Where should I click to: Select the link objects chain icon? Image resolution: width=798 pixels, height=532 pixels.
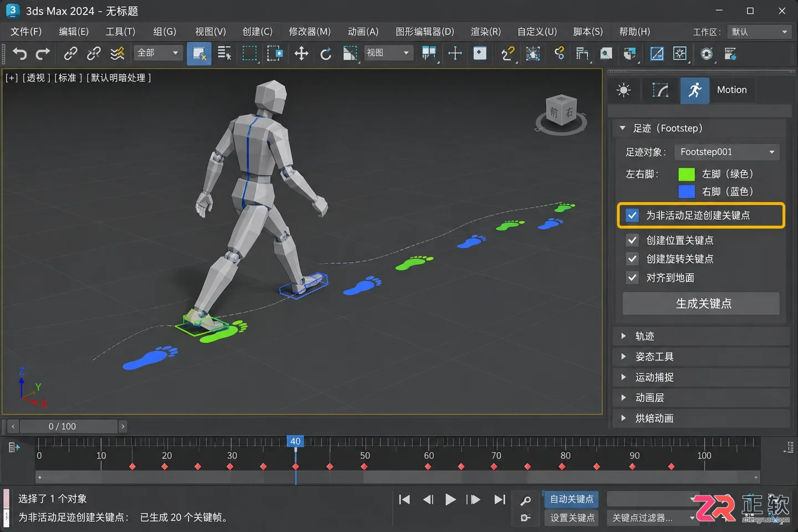click(x=70, y=54)
